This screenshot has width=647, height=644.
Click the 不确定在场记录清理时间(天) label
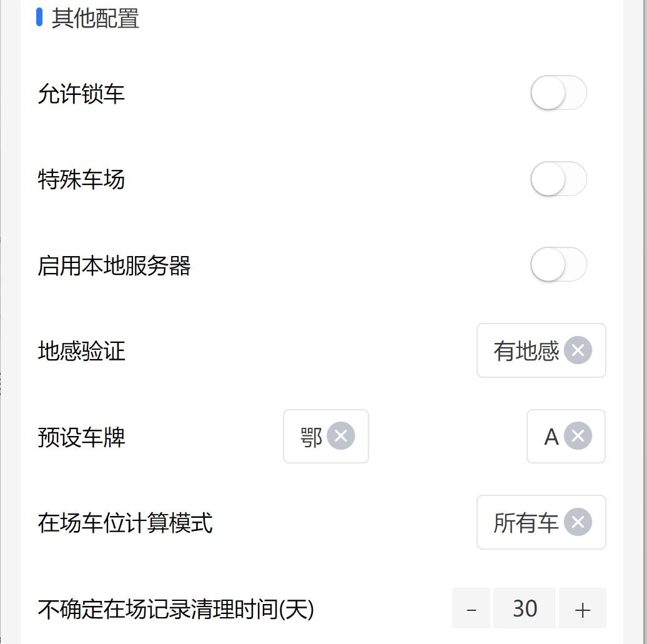click(x=176, y=609)
